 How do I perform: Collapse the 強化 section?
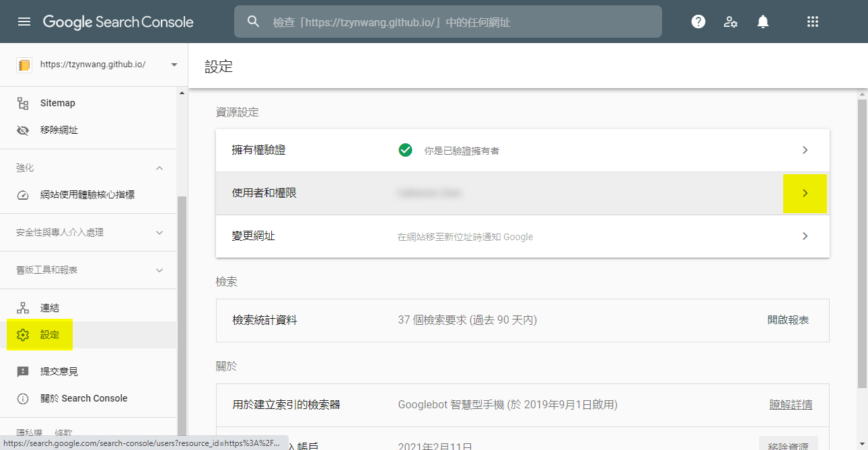159,167
